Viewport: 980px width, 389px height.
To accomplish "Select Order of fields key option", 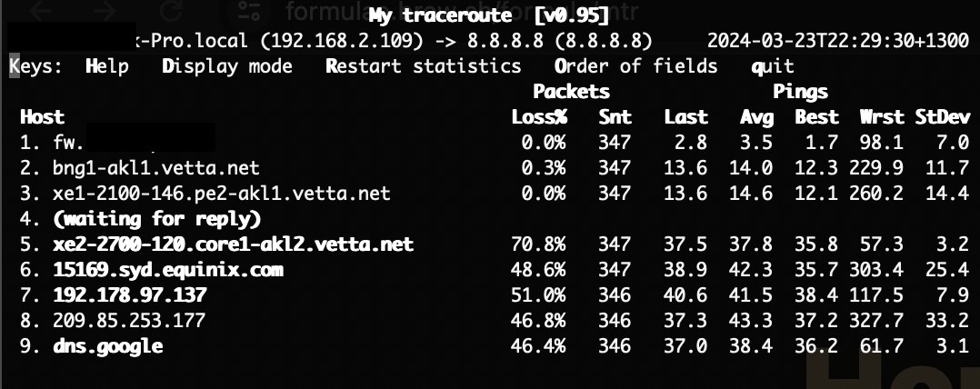I will pos(635,66).
